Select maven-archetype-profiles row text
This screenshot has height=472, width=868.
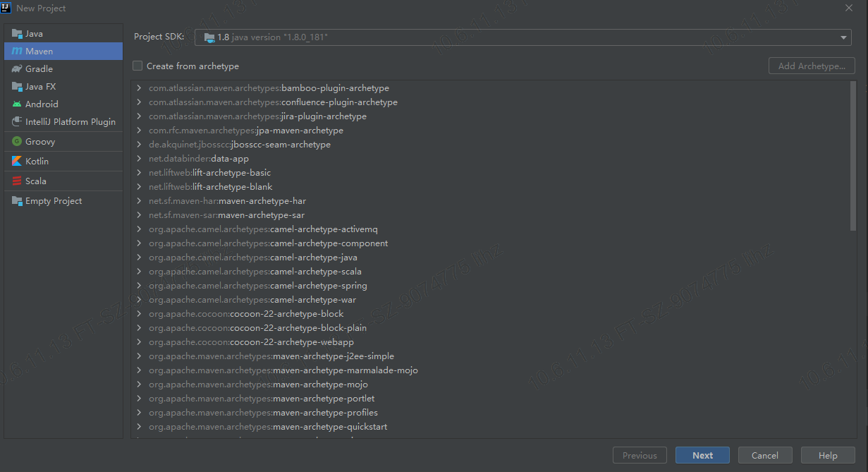(263, 413)
